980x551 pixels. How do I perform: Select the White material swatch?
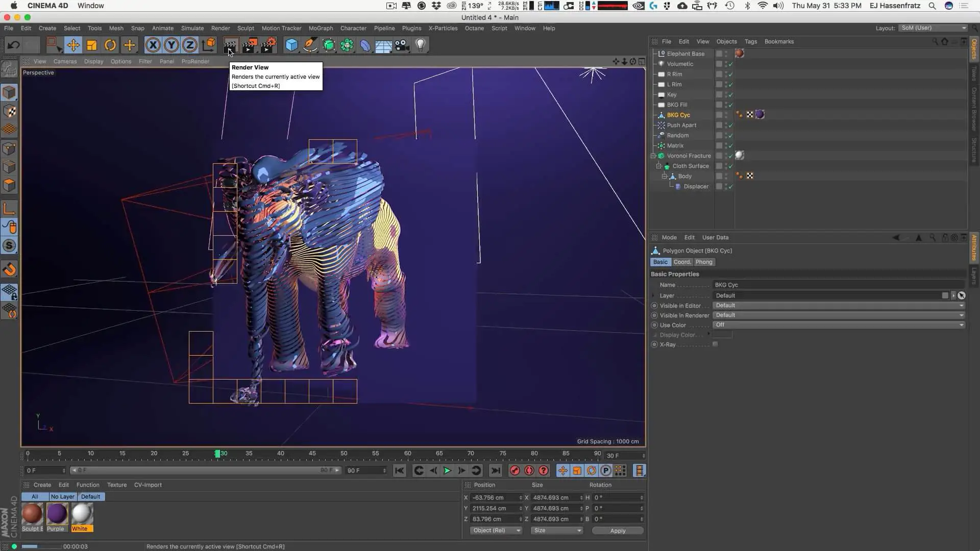click(x=82, y=514)
